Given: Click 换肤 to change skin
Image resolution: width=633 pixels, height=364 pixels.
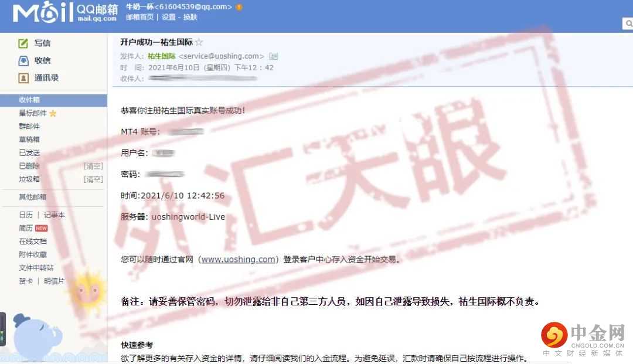Looking at the screenshot, I should point(190,17).
